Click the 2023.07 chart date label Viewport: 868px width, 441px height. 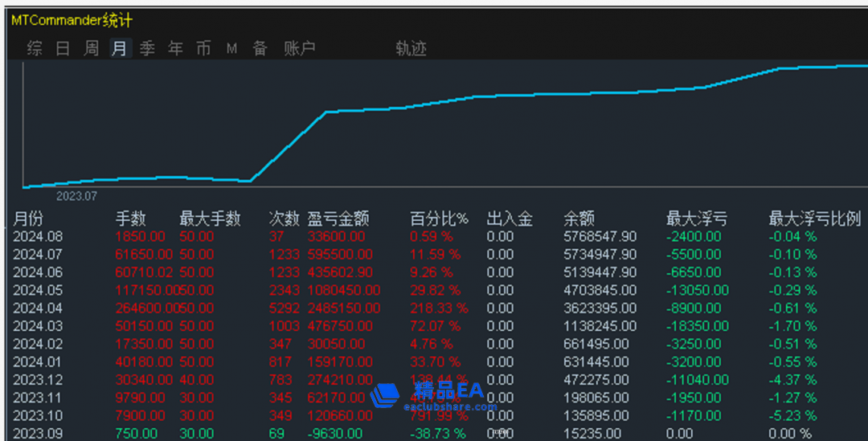[76, 197]
